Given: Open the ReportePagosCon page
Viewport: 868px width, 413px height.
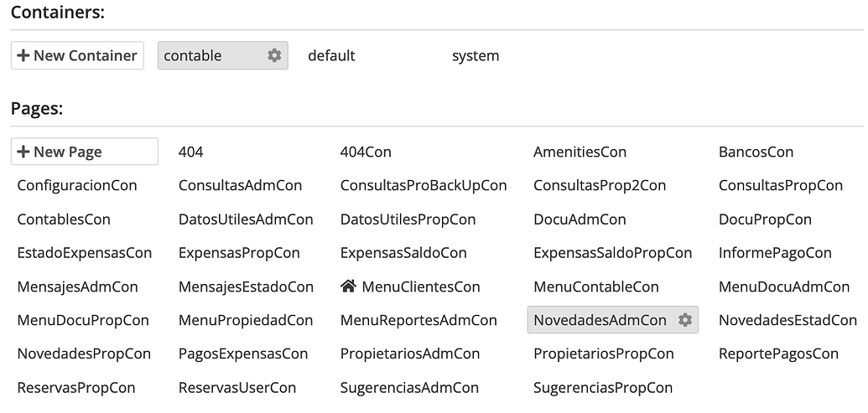Looking at the screenshot, I should [779, 354].
